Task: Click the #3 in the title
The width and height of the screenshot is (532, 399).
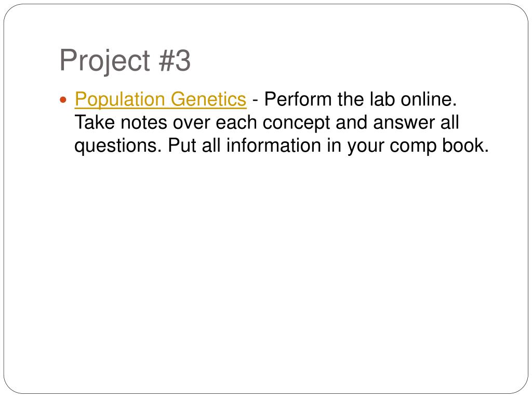Action: point(175,60)
